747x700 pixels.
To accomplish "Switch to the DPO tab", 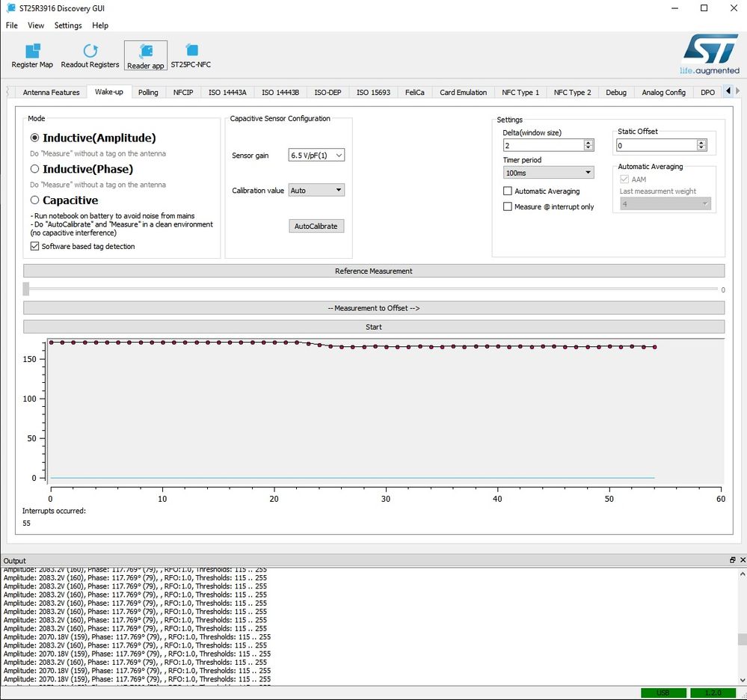I will (x=707, y=93).
